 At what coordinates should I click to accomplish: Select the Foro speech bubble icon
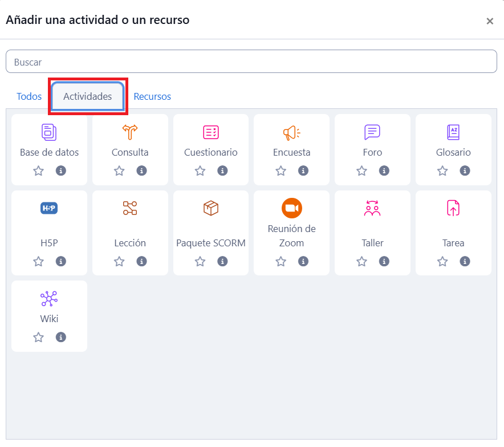click(x=372, y=132)
